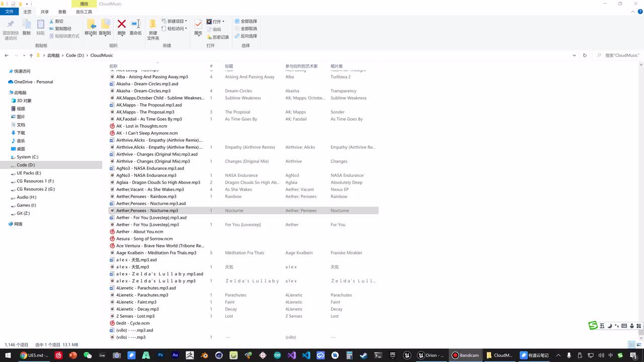Switch to the Bandicam taskbar window
Viewport: 644px width, 362px height.
pos(465,355)
